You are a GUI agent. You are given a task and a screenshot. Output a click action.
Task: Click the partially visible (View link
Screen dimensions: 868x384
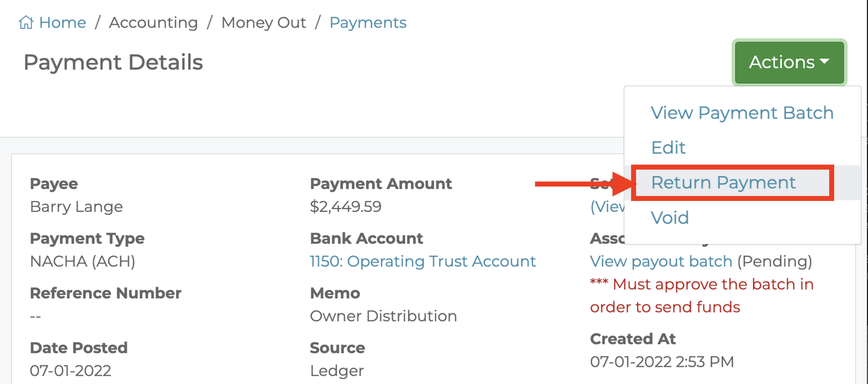point(606,206)
